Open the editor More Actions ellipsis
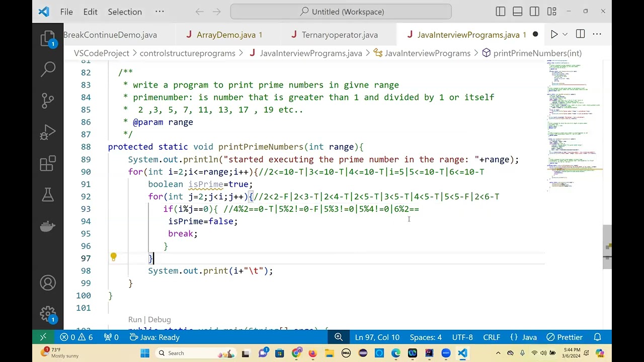 click(597, 35)
